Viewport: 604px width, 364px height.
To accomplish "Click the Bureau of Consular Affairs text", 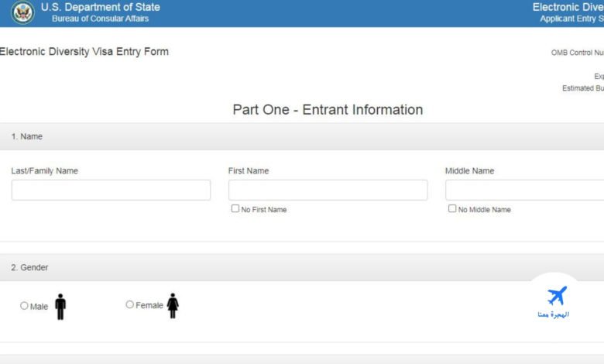I will coord(100,19).
